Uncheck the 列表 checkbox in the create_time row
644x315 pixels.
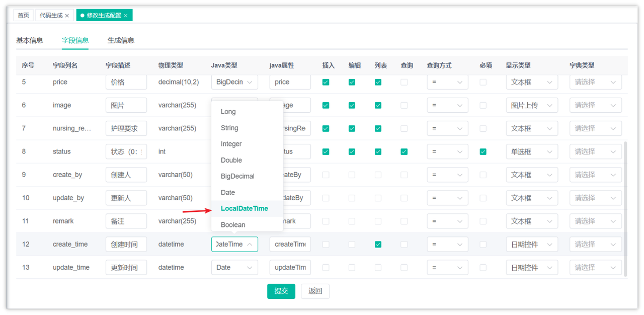pos(378,244)
